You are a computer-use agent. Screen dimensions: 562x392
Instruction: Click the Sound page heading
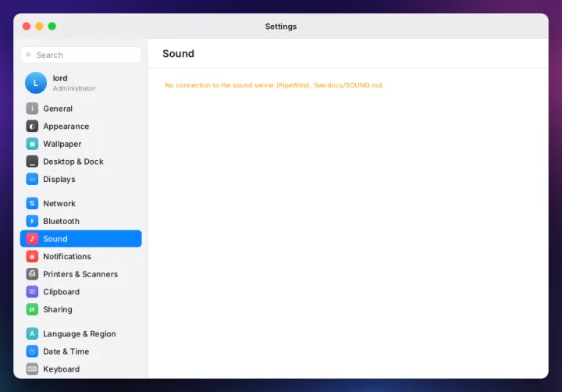pyautogui.click(x=178, y=53)
